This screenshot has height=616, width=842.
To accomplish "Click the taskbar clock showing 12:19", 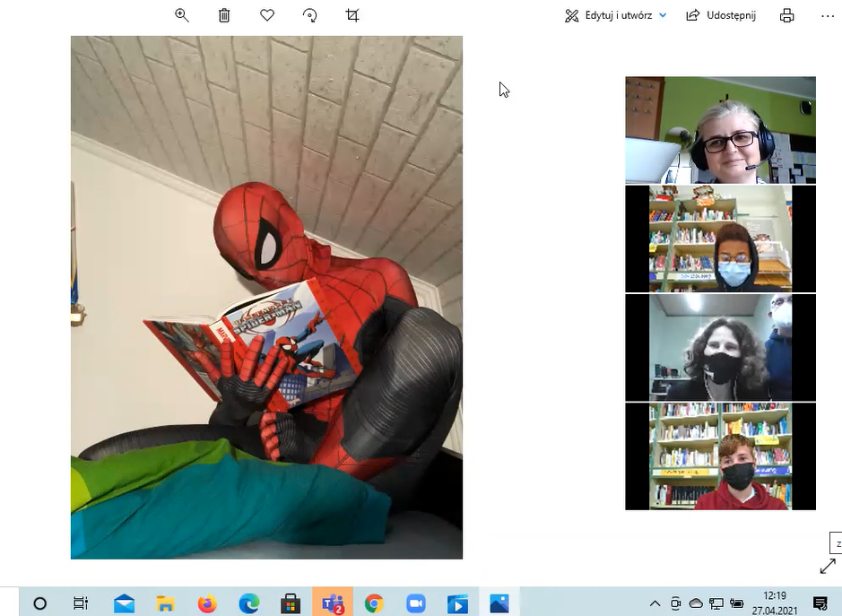I will click(x=773, y=603).
